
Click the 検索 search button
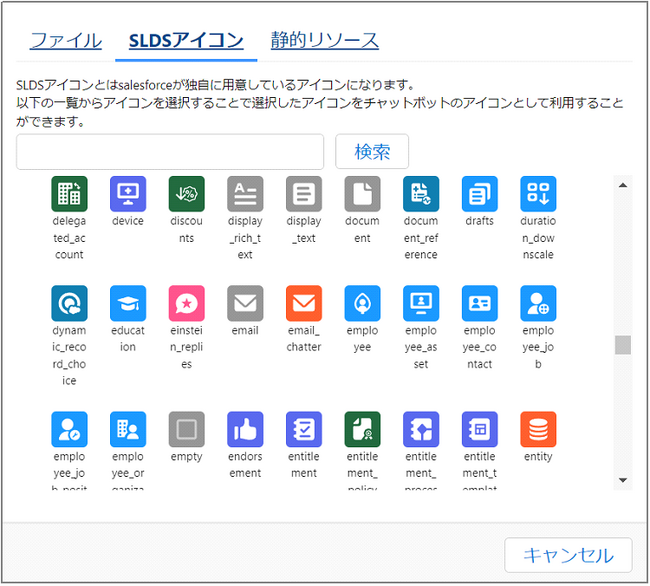[372, 152]
